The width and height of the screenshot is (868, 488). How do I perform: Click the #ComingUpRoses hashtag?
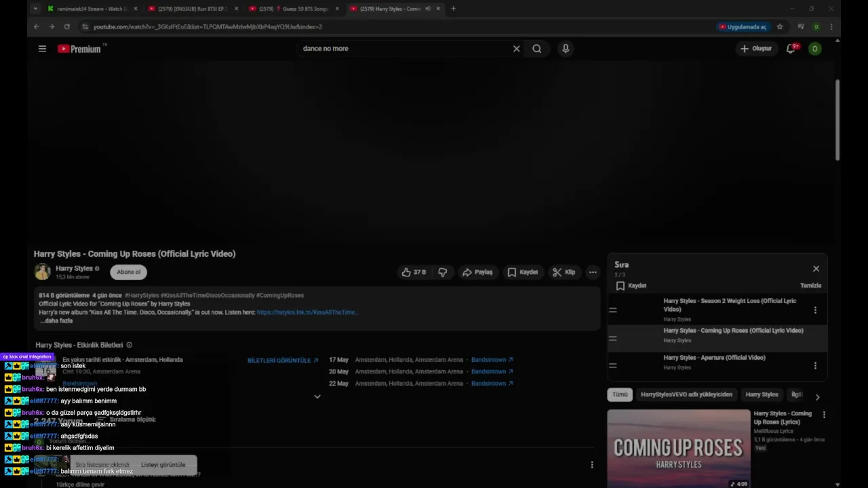tap(280, 296)
